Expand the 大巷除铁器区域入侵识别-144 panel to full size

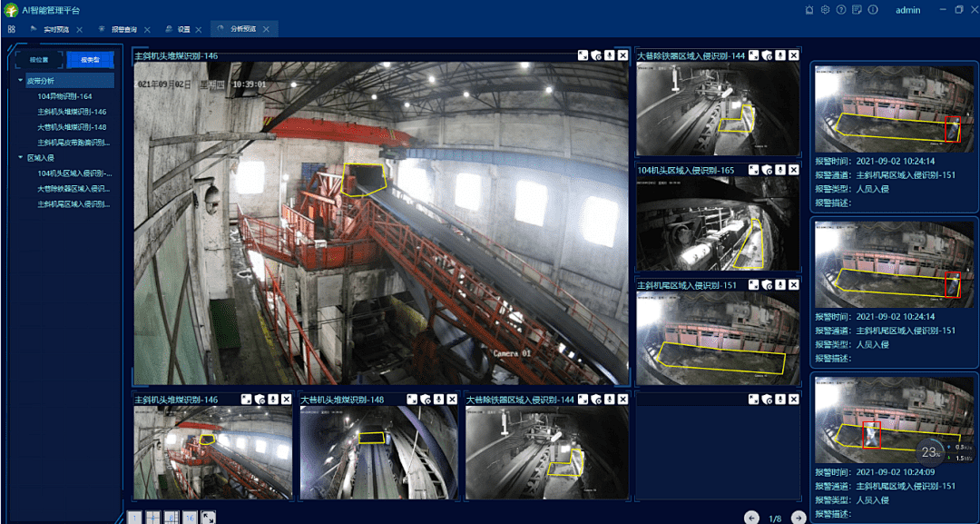pyautogui.click(x=754, y=55)
